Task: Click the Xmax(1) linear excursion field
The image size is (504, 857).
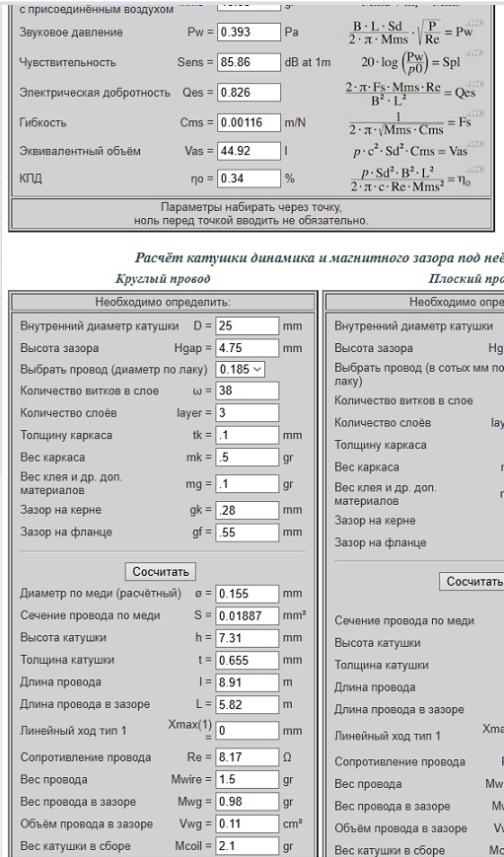Action: (x=248, y=730)
